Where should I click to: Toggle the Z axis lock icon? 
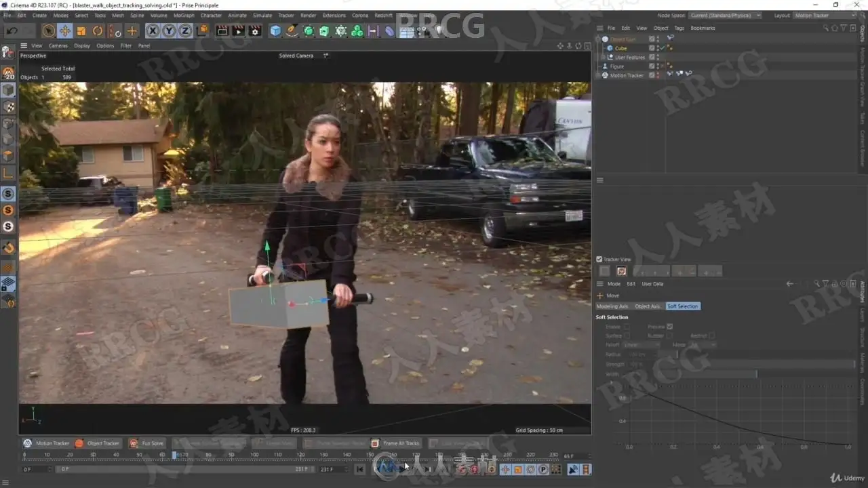185,30
